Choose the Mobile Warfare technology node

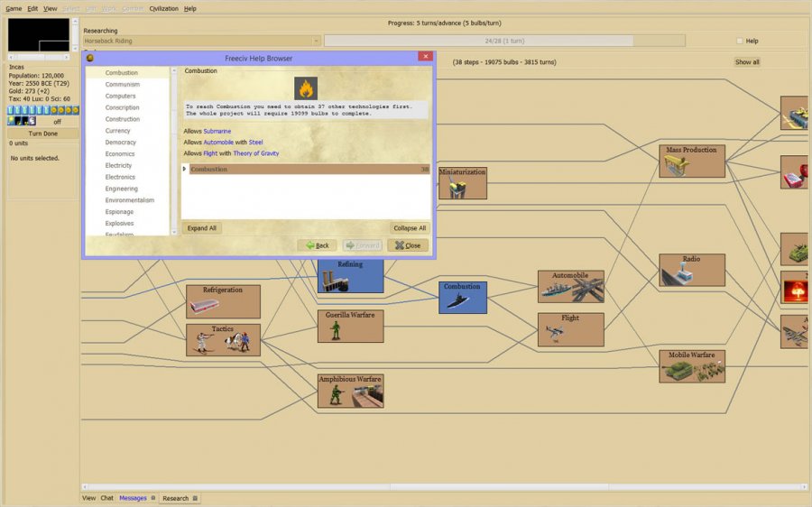pyautogui.click(x=692, y=366)
